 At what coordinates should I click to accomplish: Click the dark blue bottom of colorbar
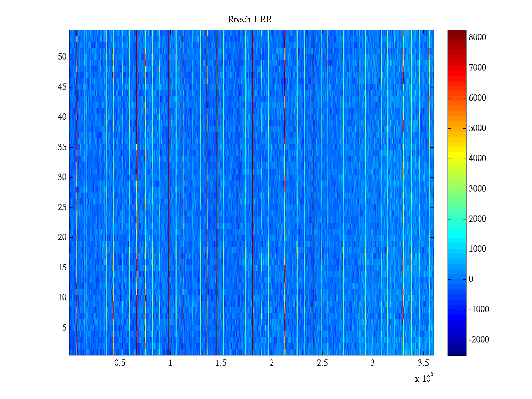click(x=457, y=352)
